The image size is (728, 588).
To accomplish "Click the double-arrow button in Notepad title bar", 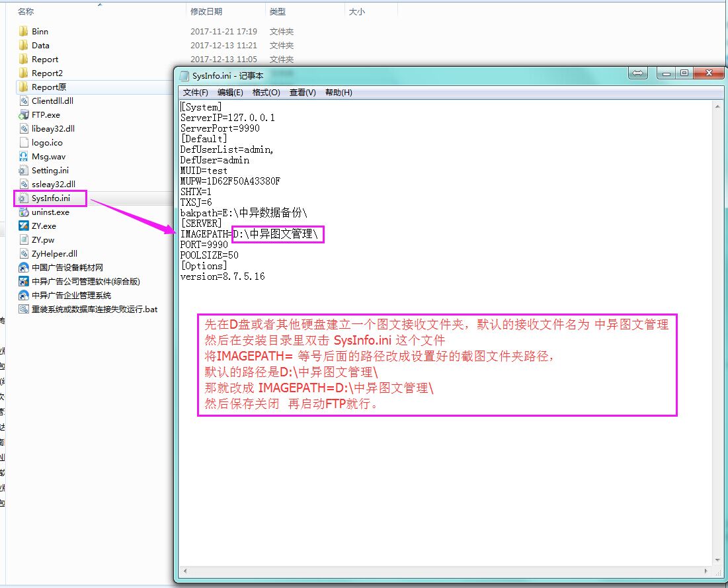I will pos(638,73).
